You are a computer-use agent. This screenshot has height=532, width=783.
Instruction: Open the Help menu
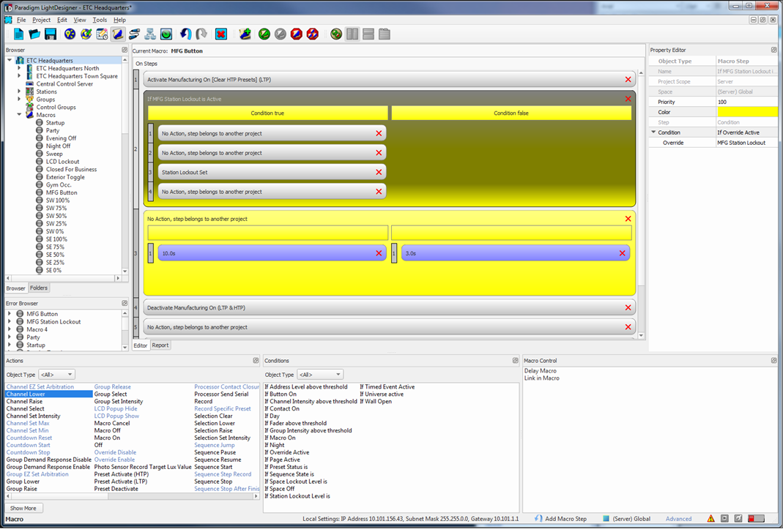(119, 20)
